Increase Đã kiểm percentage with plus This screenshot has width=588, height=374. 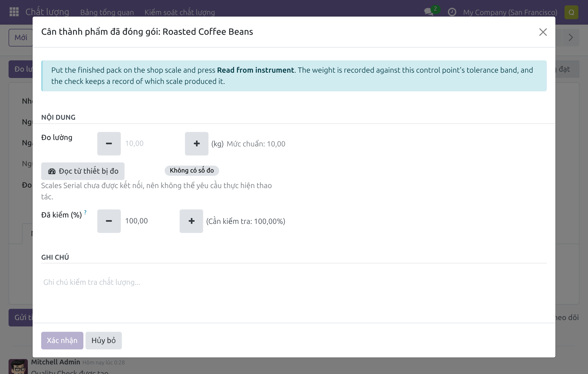pos(191,221)
